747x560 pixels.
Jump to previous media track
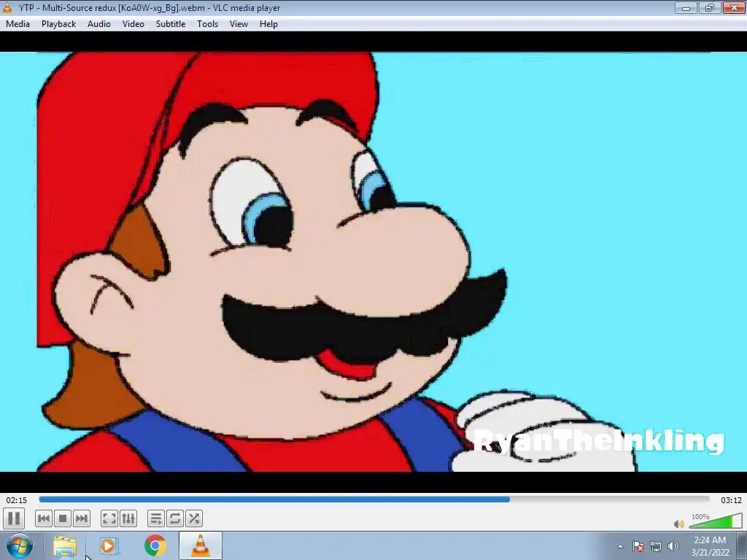(43, 518)
